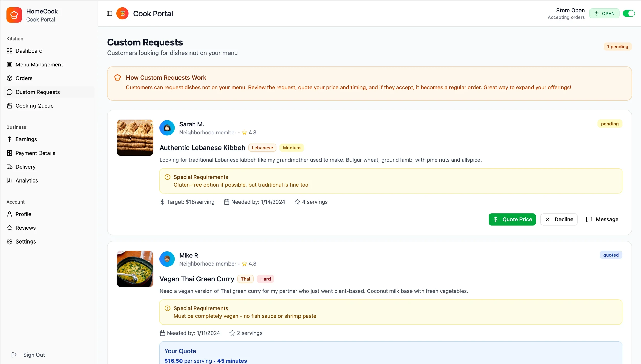Image resolution: width=641 pixels, height=364 pixels.
Task: Decline Sarah's kibbeh request
Action: pos(559,219)
